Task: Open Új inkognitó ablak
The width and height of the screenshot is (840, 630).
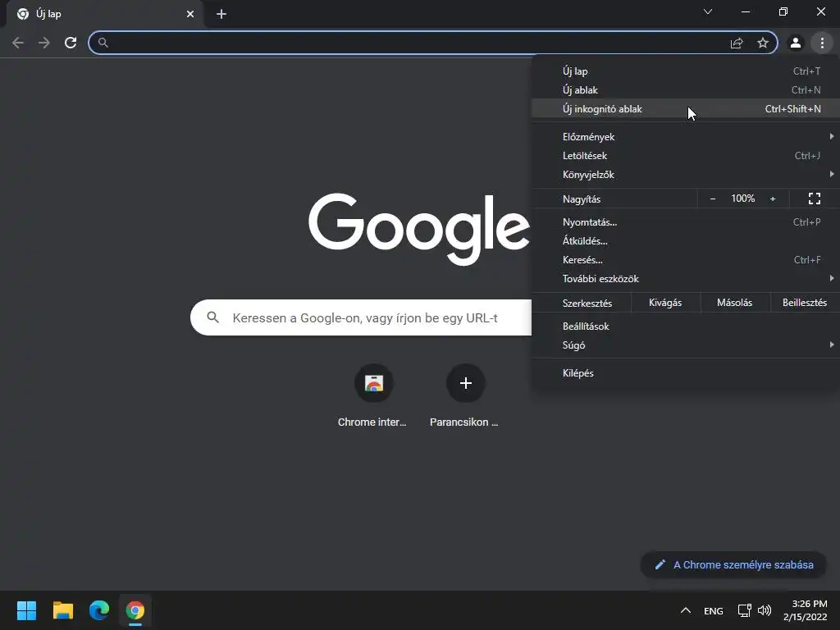Action: (685, 109)
